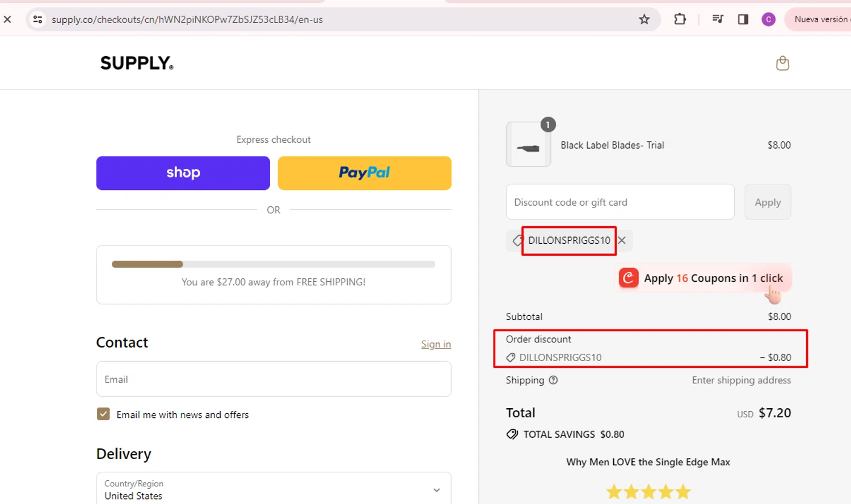Screen dimensions: 851x504
Task: Open the purple Chrome profile avatar
Action: [x=768, y=19]
